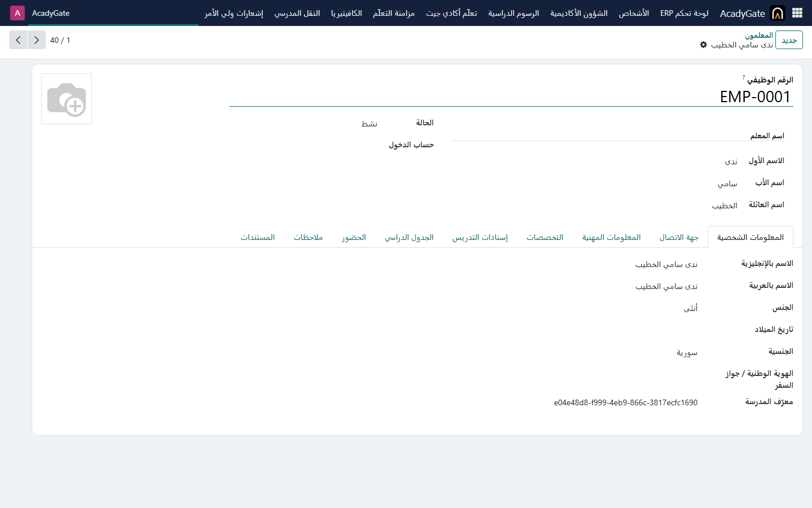Viewport: 812px width, 508px height.
Task: Click the AcadyGate brand name in navbar
Action: pyautogui.click(x=743, y=14)
